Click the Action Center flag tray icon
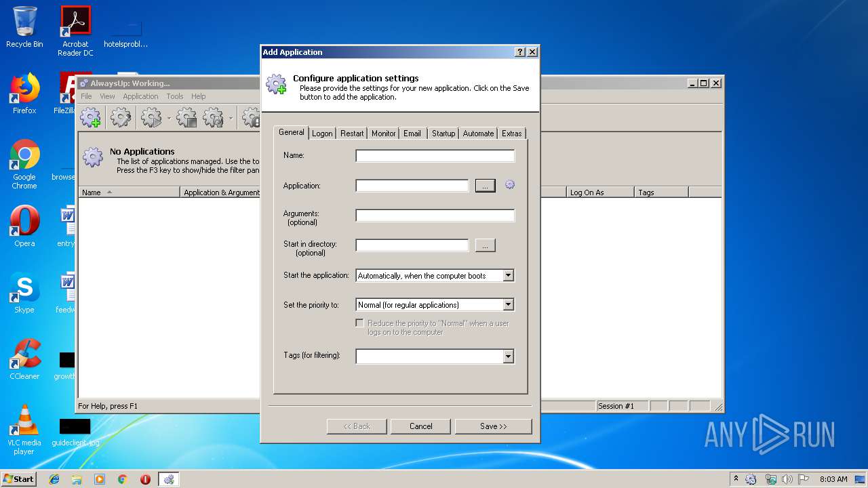The height and width of the screenshot is (488, 868). pyautogui.click(x=804, y=479)
